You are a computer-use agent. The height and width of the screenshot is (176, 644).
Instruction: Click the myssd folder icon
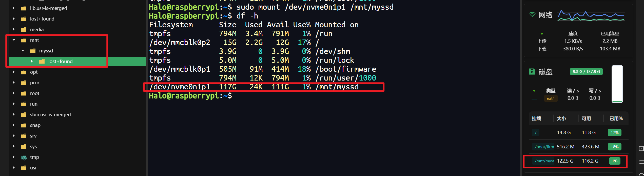click(33, 51)
